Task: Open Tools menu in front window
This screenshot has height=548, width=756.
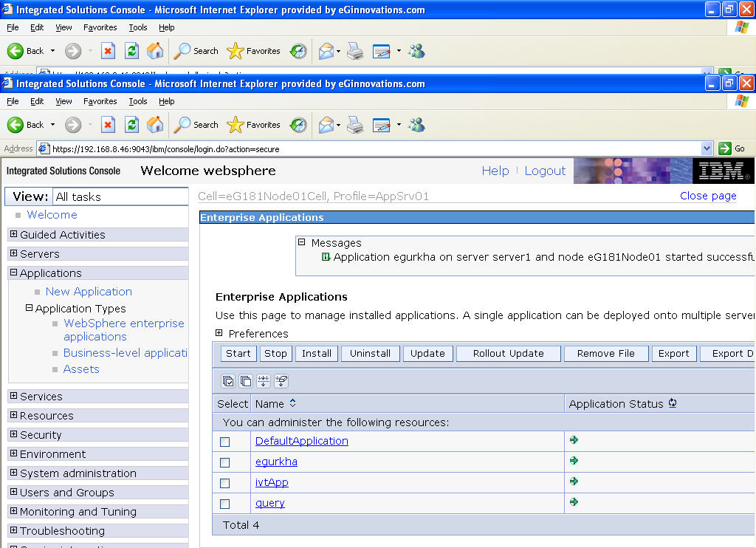Action: (x=138, y=101)
